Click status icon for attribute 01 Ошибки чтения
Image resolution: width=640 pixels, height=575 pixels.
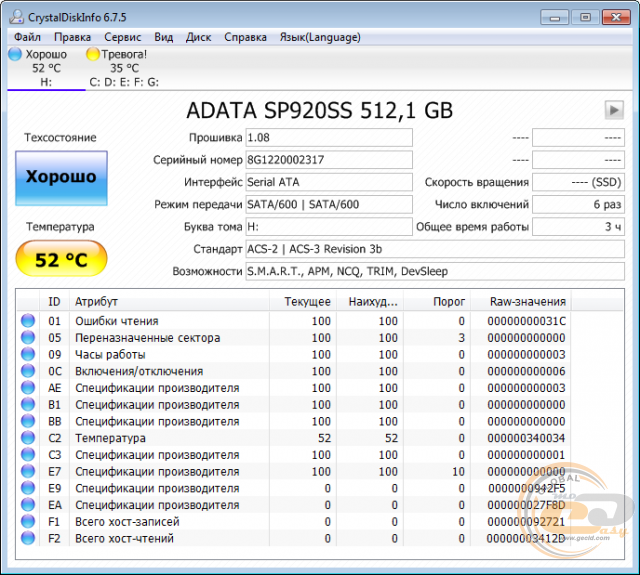pos(28,321)
